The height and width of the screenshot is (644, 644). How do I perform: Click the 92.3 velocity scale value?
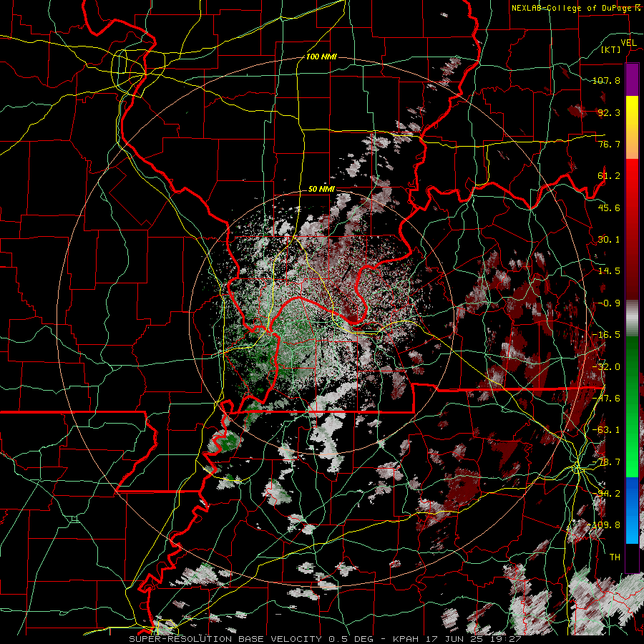tap(609, 112)
